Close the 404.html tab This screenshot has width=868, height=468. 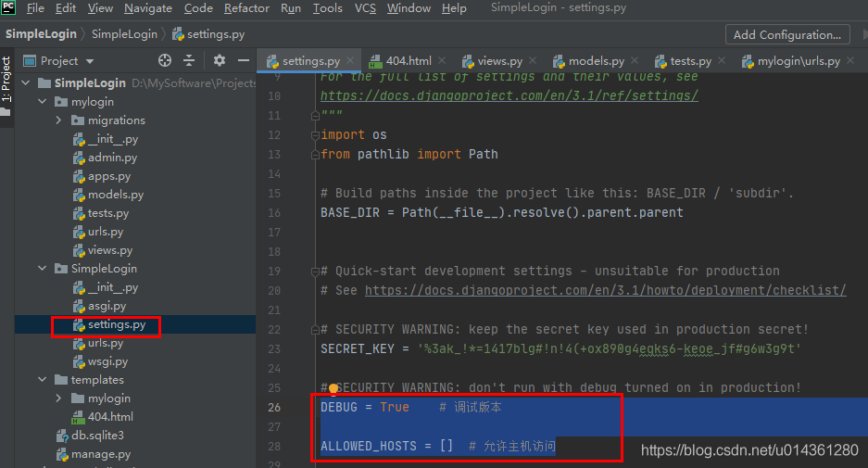pyautogui.click(x=442, y=60)
